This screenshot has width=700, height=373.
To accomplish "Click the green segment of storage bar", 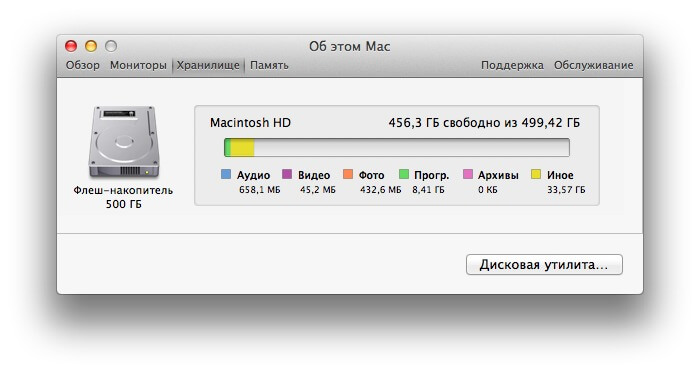I will pyautogui.click(x=228, y=148).
